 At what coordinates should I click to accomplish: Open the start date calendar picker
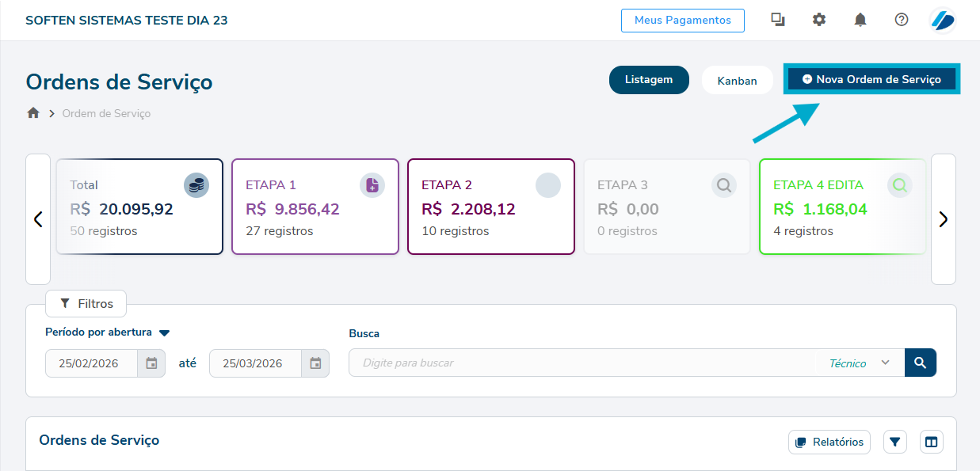151,363
